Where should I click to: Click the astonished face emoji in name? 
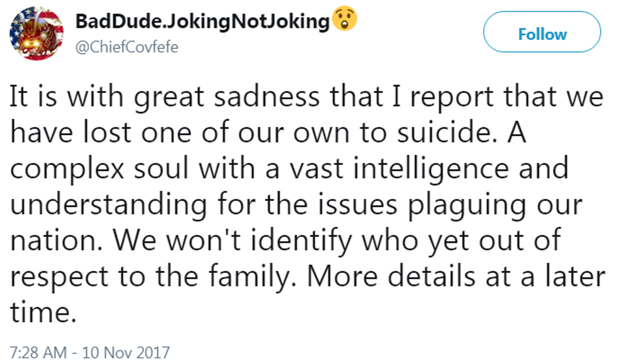(344, 18)
